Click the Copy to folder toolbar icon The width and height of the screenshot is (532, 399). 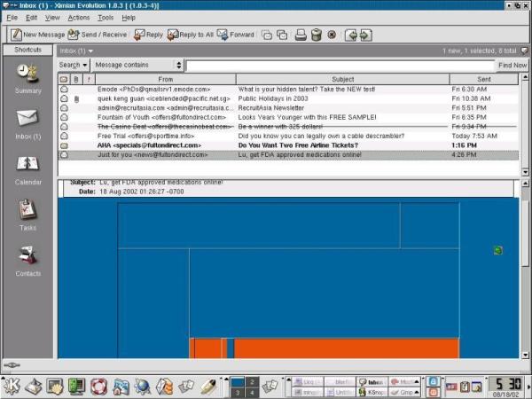[282, 35]
